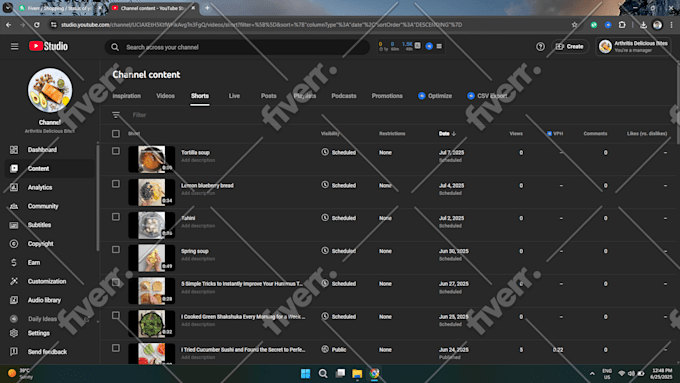Viewport: 680px width, 383px height.
Task: Click the YouTube Studio logo
Action: pyautogui.click(x=48, y=46)
